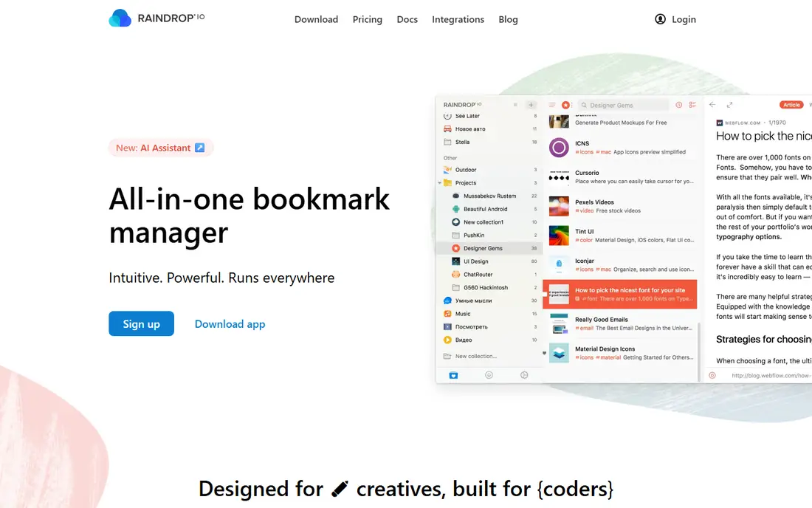
Task: Open the New: AI Assistant announcement badge
Action: click(160, 148)
